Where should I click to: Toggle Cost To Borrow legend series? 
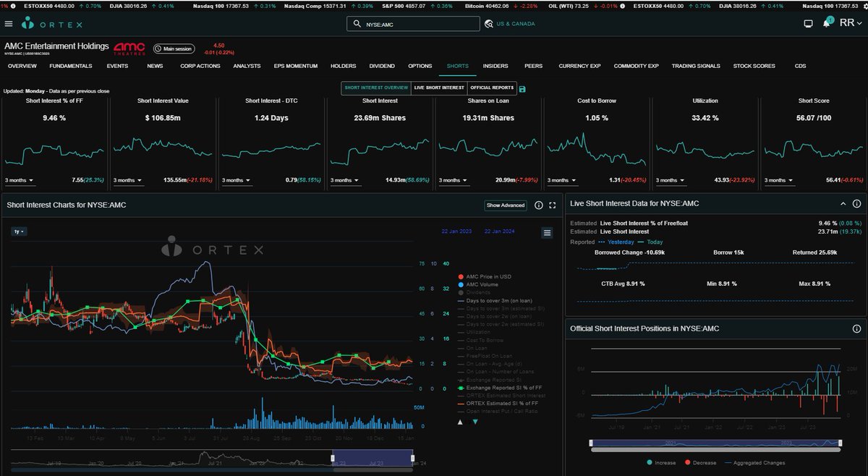[x=481, y=340]
